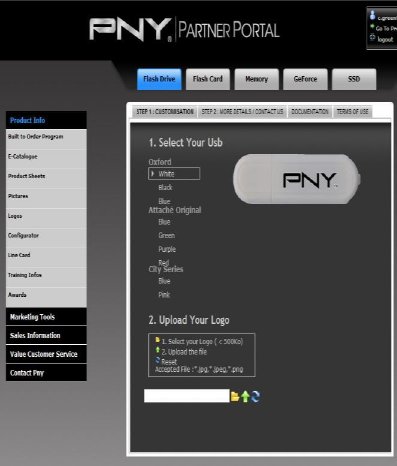Screen dimensions: 397x466
Task: Select the City Series Pink option
Action: [x=164, y=295]
